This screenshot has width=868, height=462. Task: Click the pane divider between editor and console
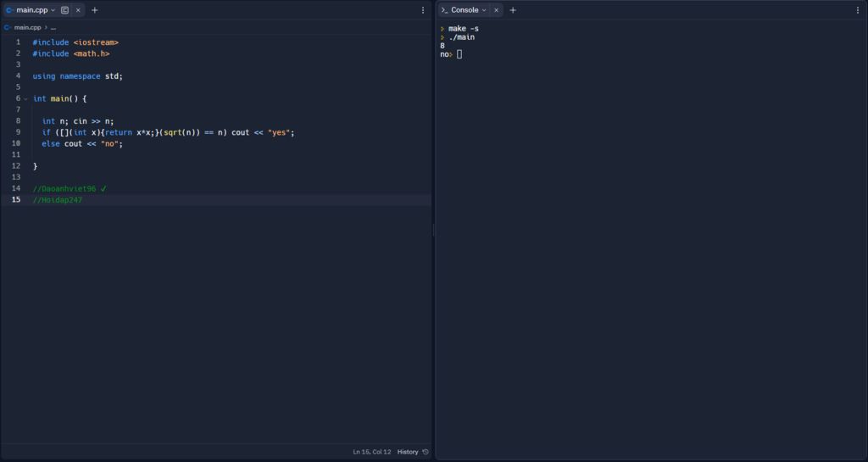pos(434,231)
